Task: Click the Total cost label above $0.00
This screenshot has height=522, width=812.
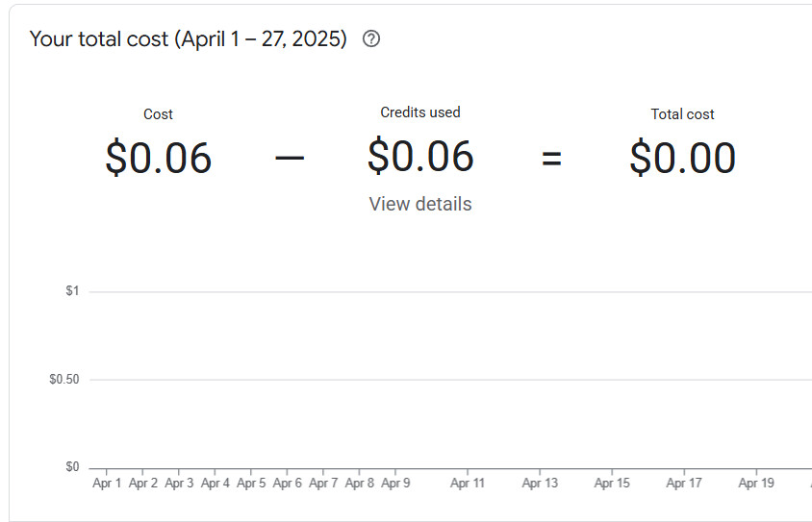Action: [682, 114]
